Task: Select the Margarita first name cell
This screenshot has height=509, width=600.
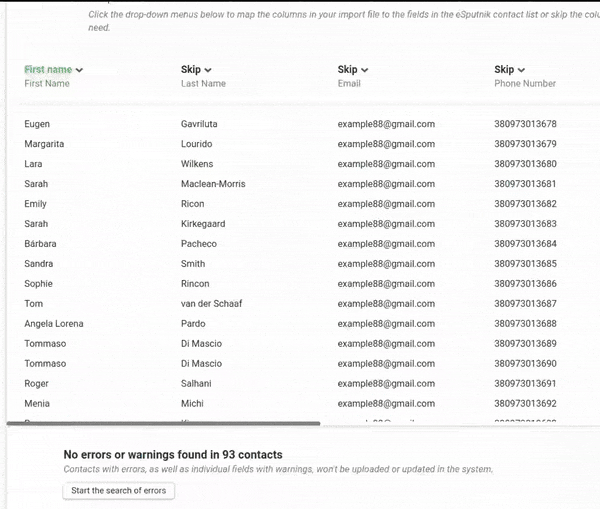Action: click(x=44, y=144)
